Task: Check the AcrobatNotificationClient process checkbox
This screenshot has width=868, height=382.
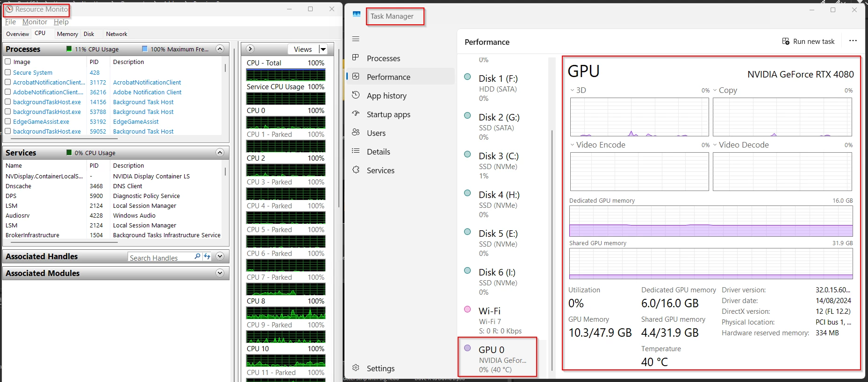Action: click(x=8, y=82)
